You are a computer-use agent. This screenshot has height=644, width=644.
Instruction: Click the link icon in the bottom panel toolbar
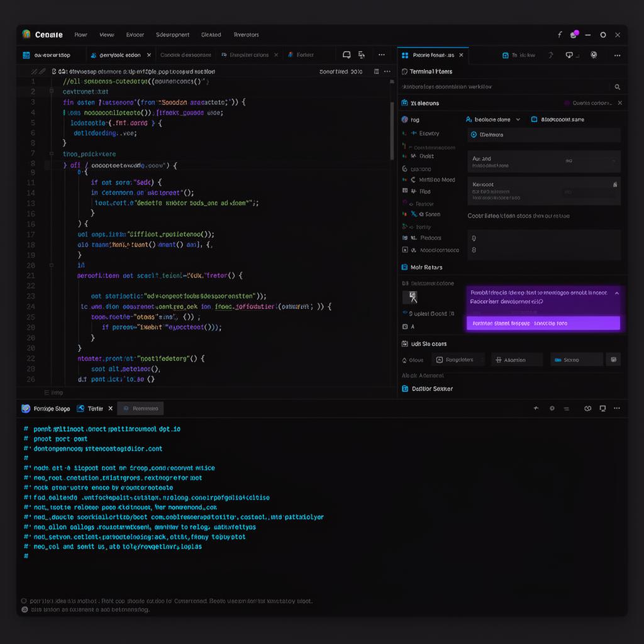[588, 409]
